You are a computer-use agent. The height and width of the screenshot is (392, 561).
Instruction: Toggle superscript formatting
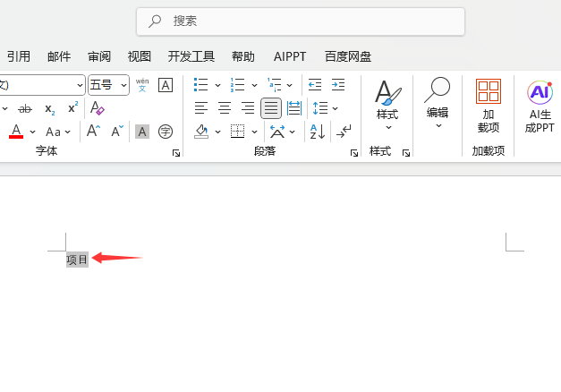click(73, 107)
